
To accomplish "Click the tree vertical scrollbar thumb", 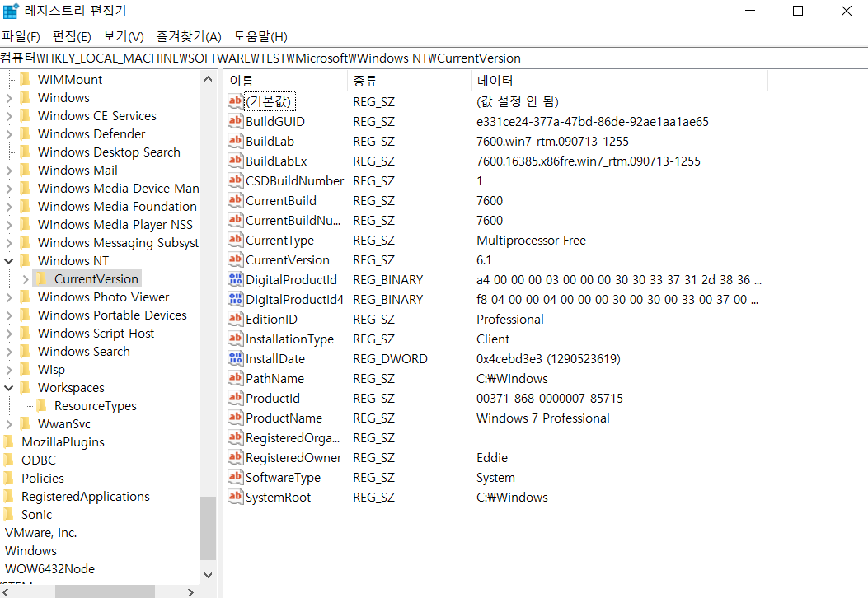I will pyautogui.click(x=209, y=528).
